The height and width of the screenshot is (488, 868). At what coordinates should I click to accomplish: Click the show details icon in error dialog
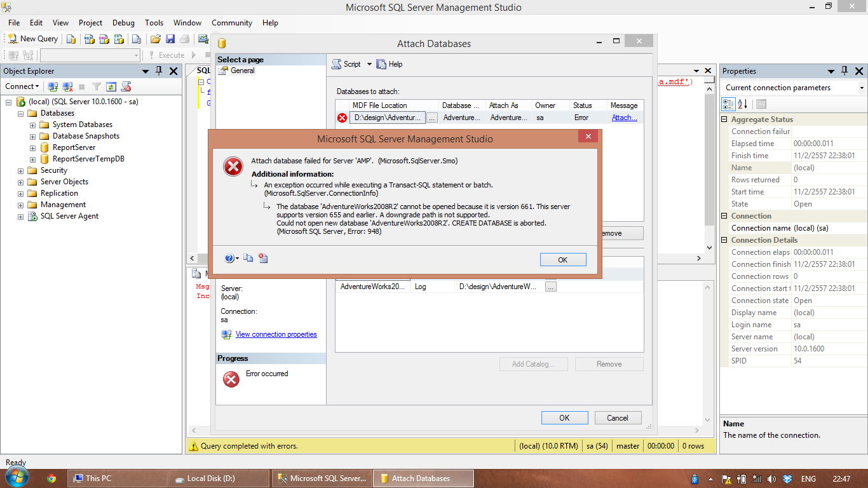point(263,258)
